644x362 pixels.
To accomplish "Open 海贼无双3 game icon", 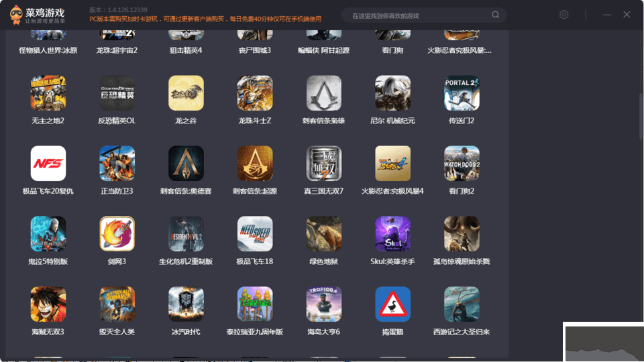I will point(48,304).
